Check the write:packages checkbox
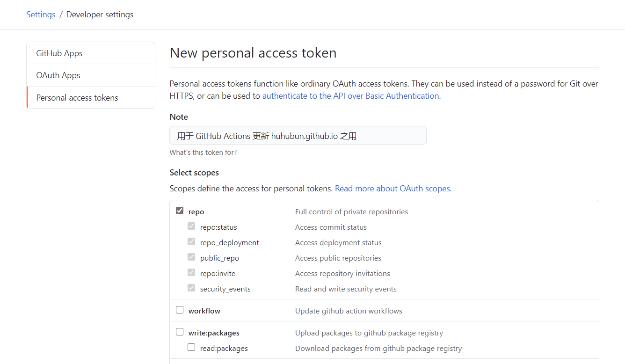 pyautogui.click(x=180, y=332)
